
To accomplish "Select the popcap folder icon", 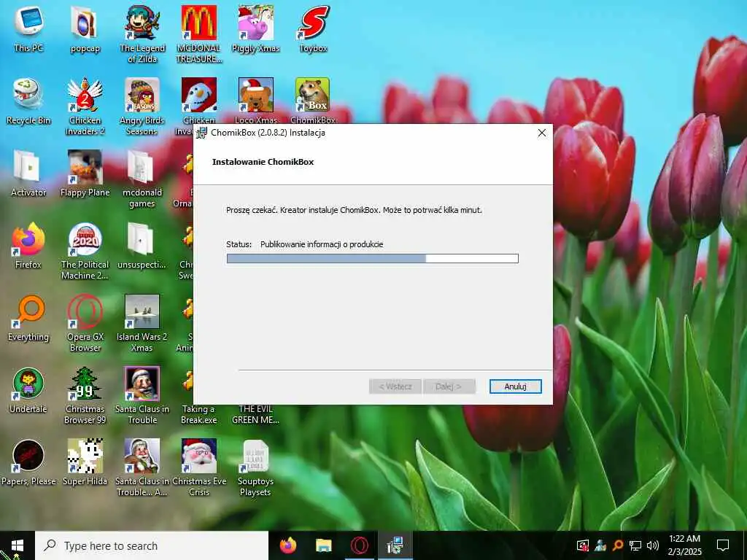I will point(85,29).
